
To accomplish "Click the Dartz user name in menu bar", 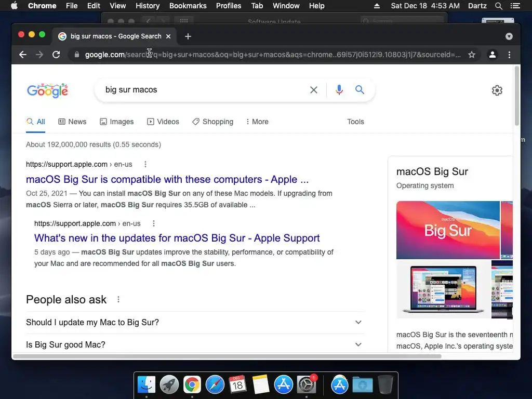I will [x=477, y=6].
